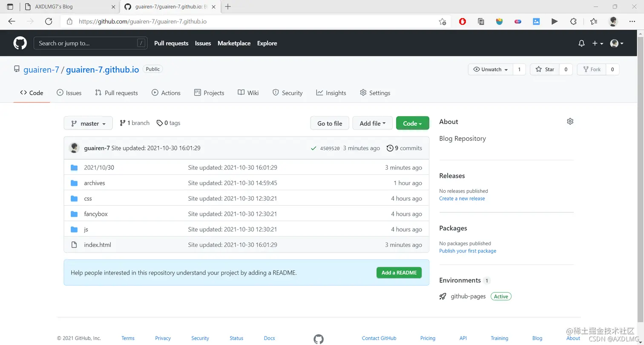This screenshot has height=345, width=644.
Task: Switch to the Security tab
Action: tap(287, 93)
